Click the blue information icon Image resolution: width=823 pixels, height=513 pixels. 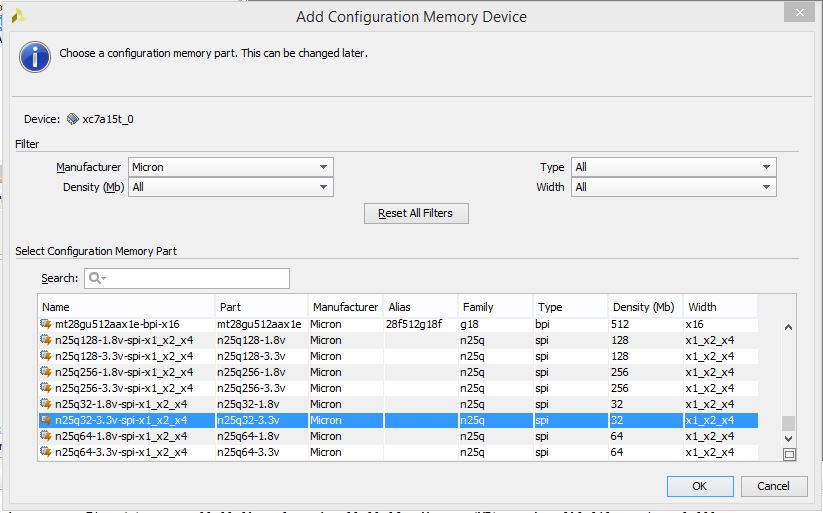(x=35, y=57)
